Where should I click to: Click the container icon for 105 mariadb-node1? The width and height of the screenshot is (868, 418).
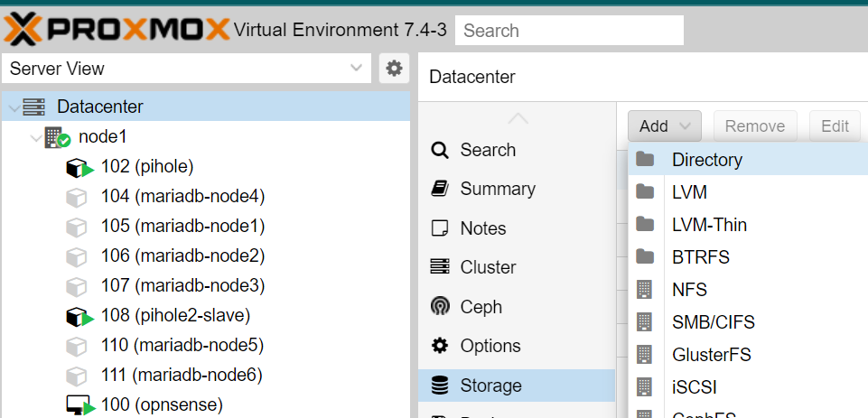pos(77,227)
